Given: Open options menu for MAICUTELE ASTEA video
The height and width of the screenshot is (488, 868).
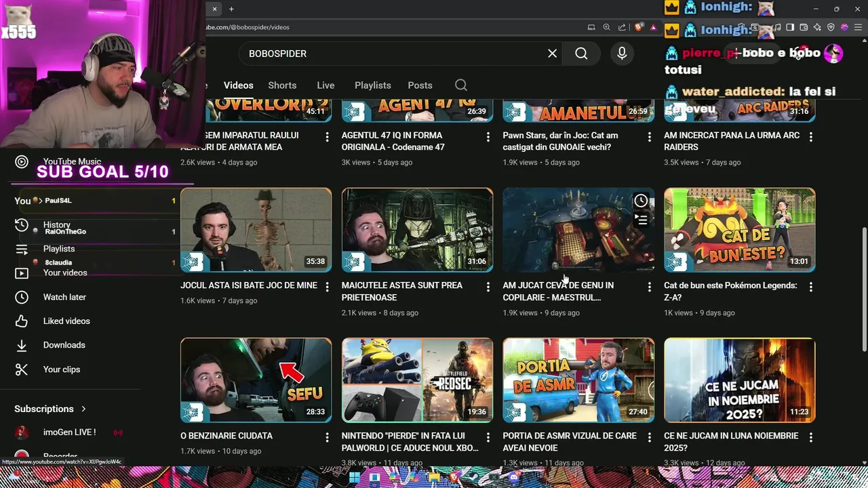Looking at the screenshot, I should pos(488,287).
